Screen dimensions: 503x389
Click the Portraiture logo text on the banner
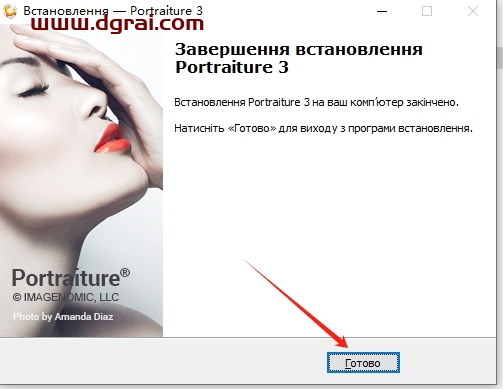(x=66, y=278)
